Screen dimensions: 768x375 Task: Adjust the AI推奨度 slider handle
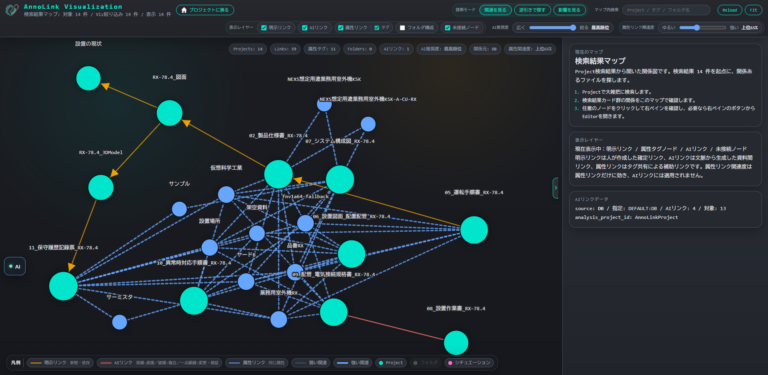coord(573,28)
